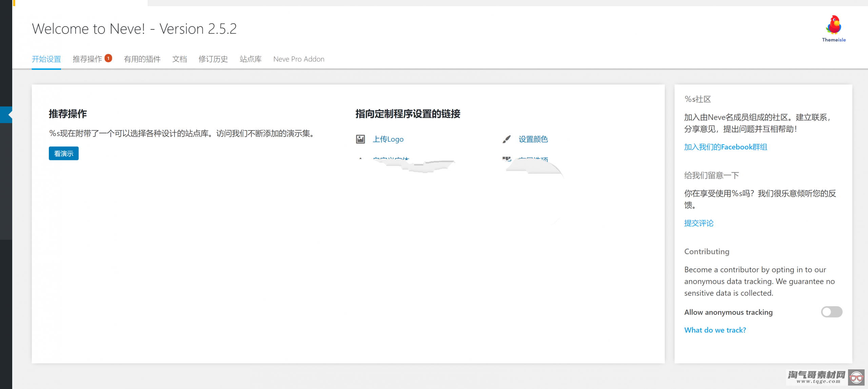Click the 推荐操作 section heading

tap(68, 114)
